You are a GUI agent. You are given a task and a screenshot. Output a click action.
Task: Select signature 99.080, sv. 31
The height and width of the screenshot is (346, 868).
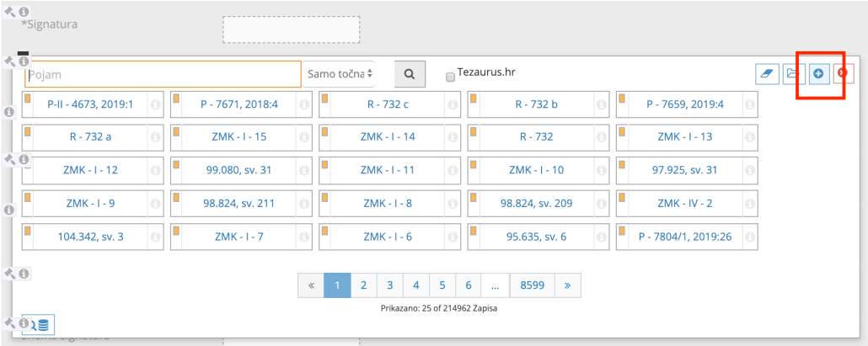pyautogui.click(x=239, y=170)
